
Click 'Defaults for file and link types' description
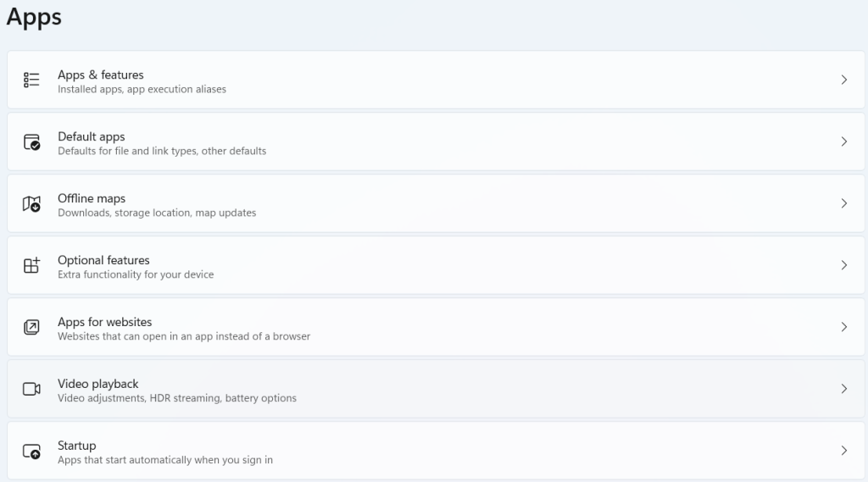click(x=162, y=151)
